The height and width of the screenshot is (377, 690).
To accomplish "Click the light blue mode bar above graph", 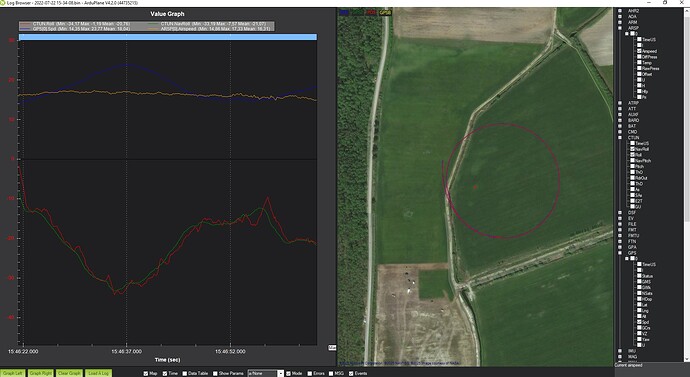I will click(168, 37).
